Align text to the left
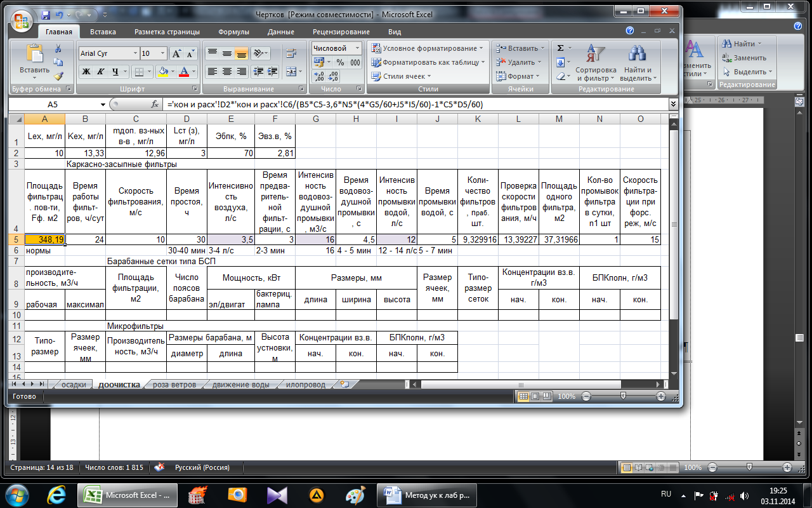 (x=212, y=72)
